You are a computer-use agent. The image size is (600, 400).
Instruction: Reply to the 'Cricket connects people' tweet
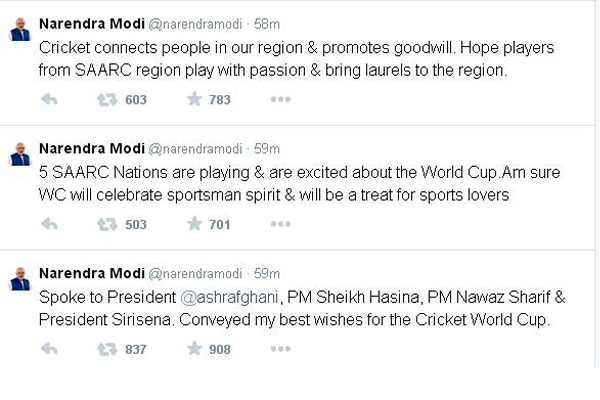(x=50, y=99)
